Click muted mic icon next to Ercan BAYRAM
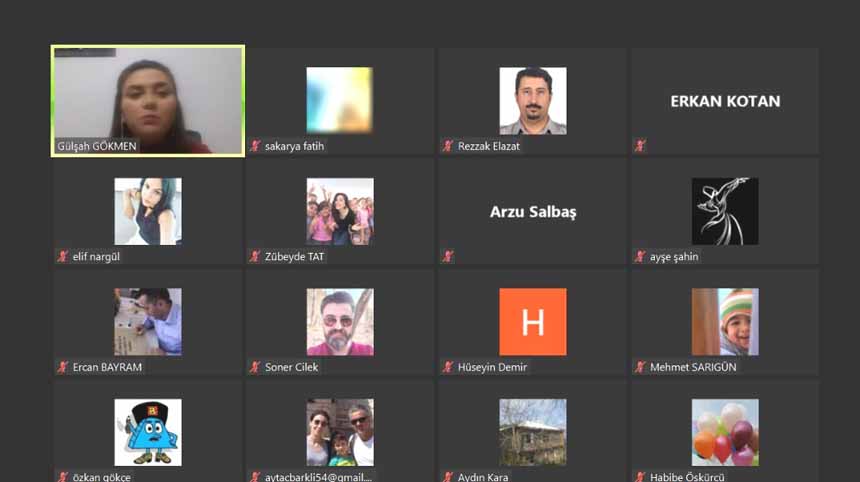This screenshot has width=860, height=482. 63,367
